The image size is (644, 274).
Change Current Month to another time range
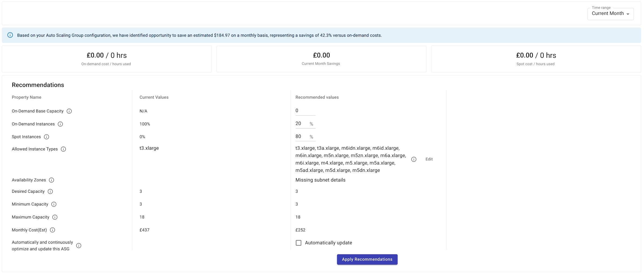click(x=610, y=13)
